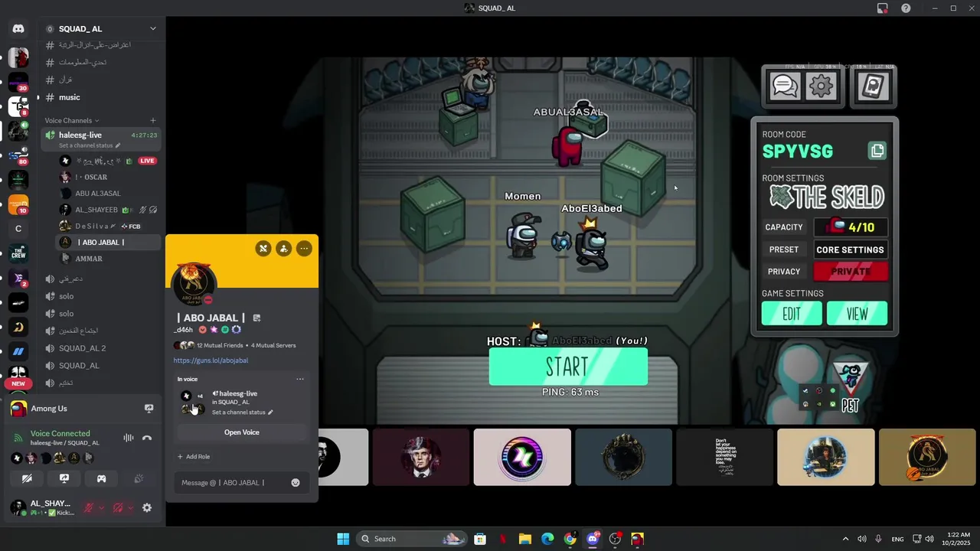Open noise suppression waveform icon

[x=128, y=438]
